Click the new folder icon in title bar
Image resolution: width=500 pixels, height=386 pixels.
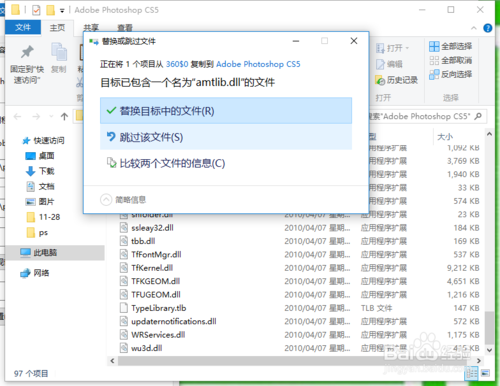pyautogui.click(x=51, y=10)
